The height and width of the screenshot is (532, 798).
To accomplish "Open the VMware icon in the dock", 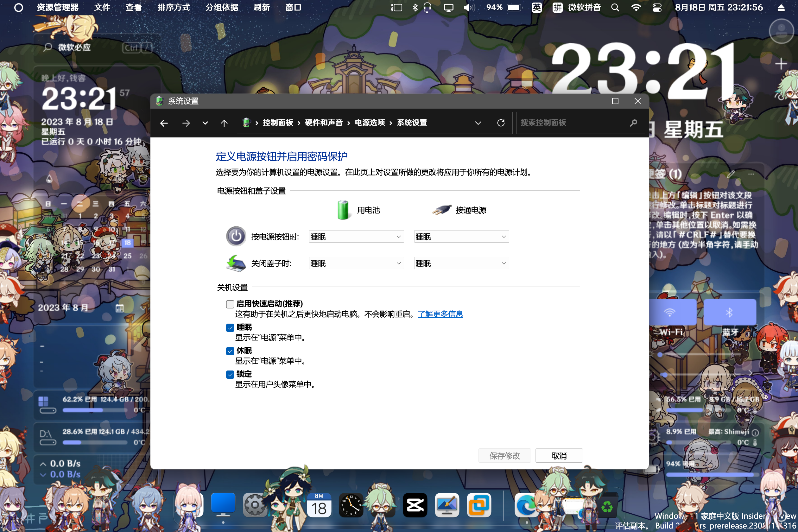I will pos(479,505).
